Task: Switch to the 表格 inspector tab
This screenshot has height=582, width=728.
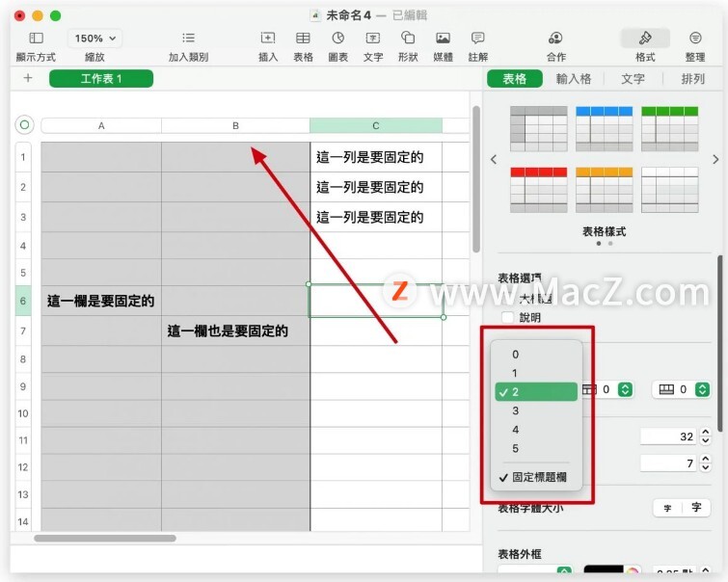Action: (515, 79)
